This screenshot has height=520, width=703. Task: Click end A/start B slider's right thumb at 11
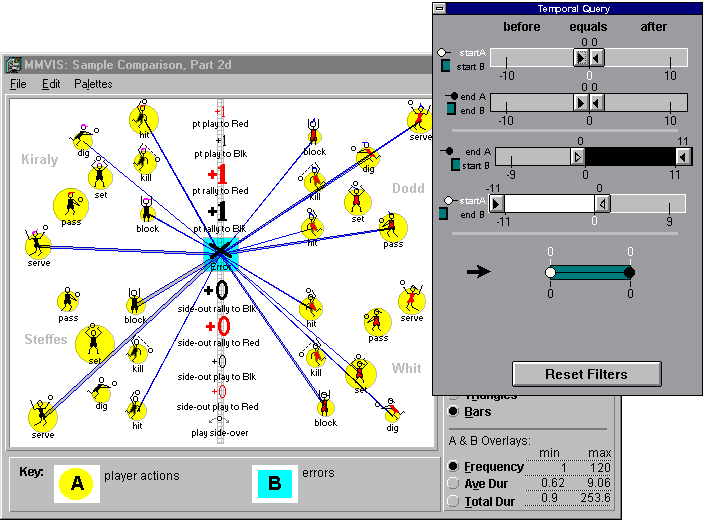(683, 157)
